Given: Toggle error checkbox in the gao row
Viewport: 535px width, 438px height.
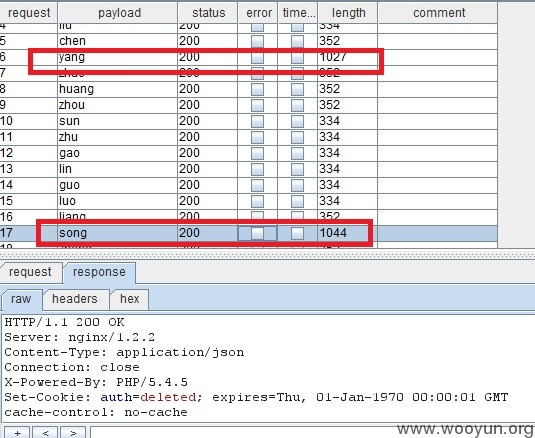Looking at the screenshot, I should tap(258, 154).
